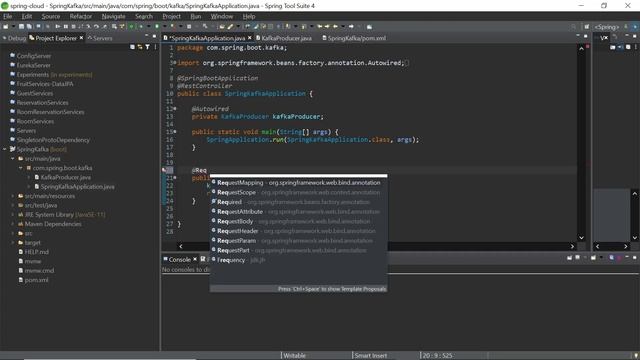This screenshot has width=640, height=360.
Task: Expand the target folder
Action: click(13, 243)
